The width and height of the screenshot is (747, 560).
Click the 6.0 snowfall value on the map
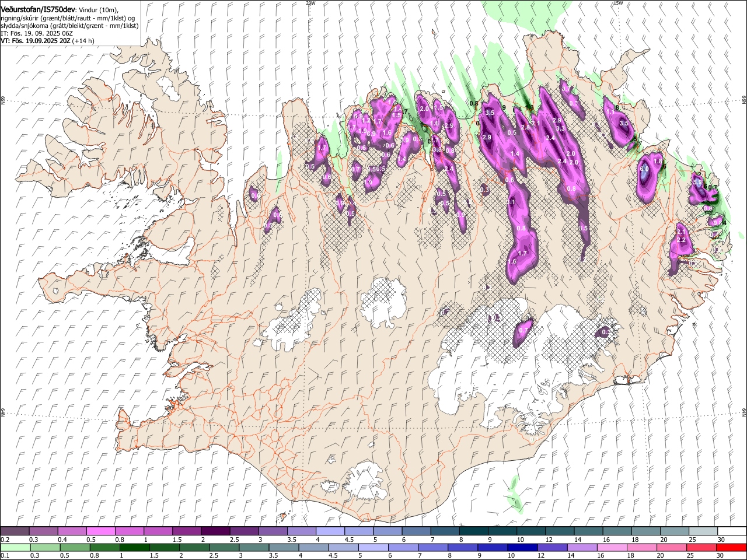[644, 169]
